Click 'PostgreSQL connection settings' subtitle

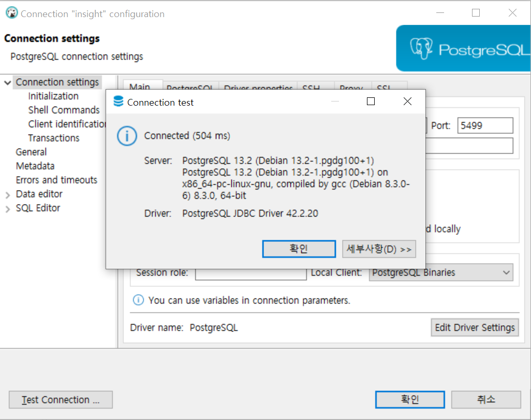tap(77, 56)
